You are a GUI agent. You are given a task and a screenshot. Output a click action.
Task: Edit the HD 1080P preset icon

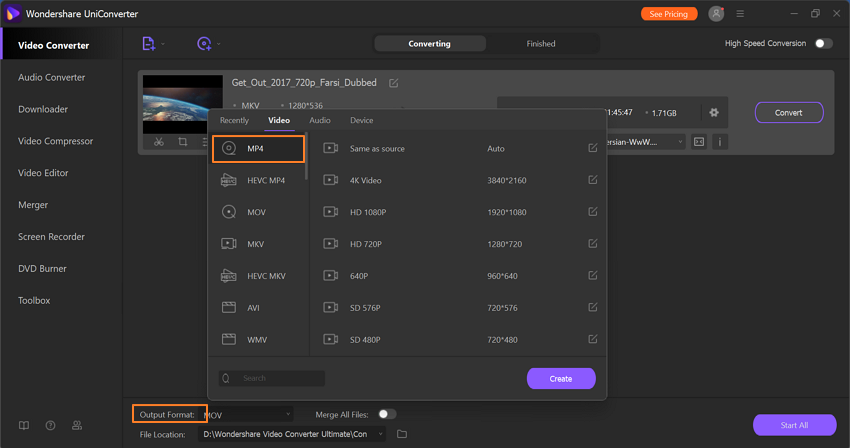tap(593, 212)
